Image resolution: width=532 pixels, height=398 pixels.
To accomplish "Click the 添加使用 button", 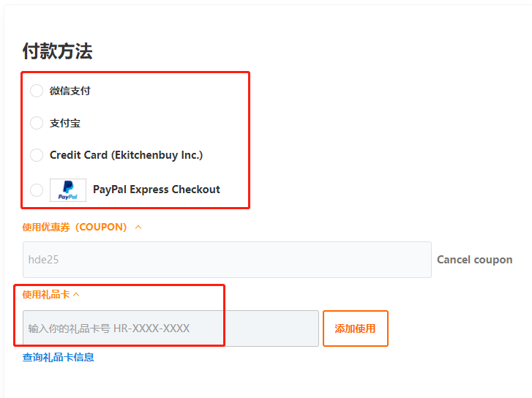I will [x=355, y=328].
